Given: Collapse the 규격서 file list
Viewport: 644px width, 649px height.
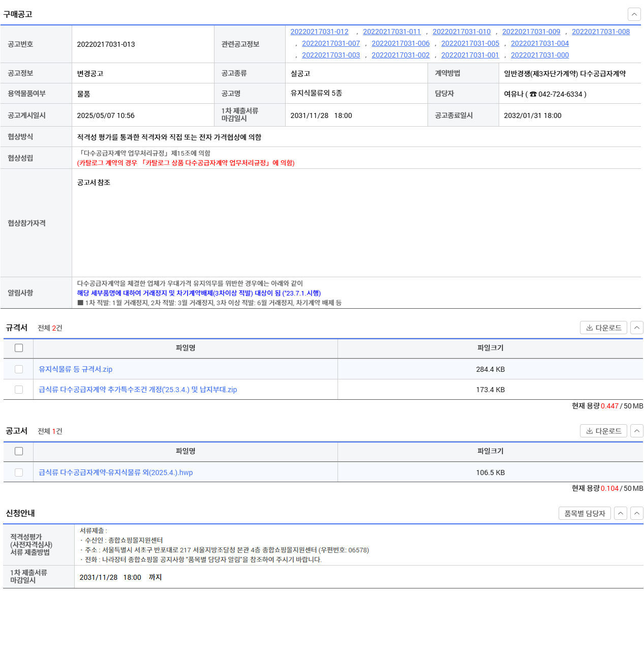Looking at the screenshot, I should (x=636, y=328).
